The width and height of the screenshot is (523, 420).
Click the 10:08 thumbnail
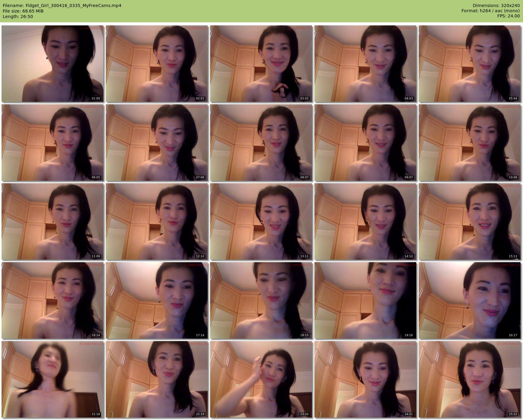[469, 143]
